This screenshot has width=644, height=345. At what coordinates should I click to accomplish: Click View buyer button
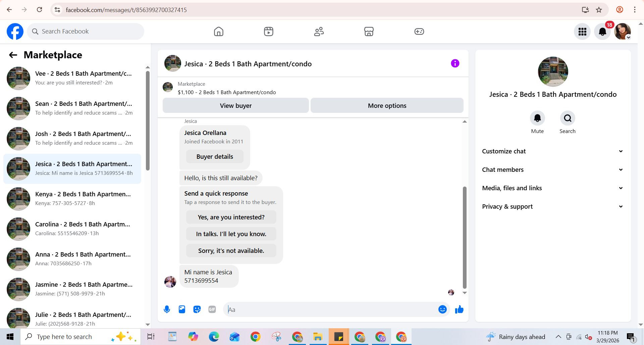coord(235,106)
